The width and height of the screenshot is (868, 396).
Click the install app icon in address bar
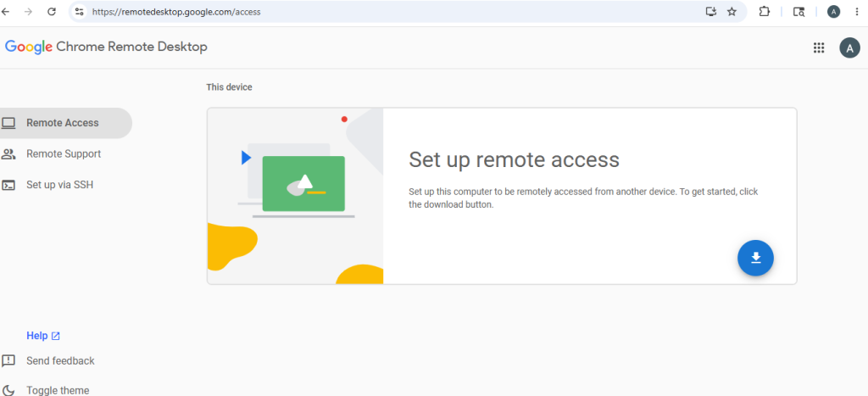tap(711, 12)
